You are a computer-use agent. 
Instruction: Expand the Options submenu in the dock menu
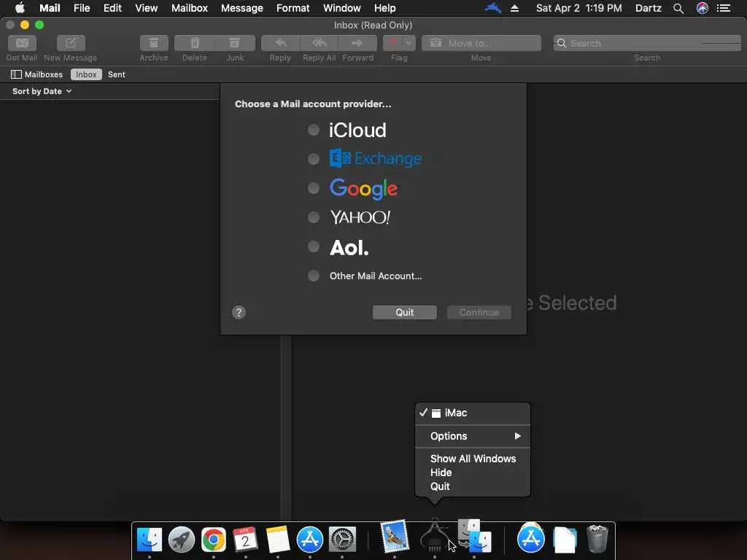tap(473, 436)
